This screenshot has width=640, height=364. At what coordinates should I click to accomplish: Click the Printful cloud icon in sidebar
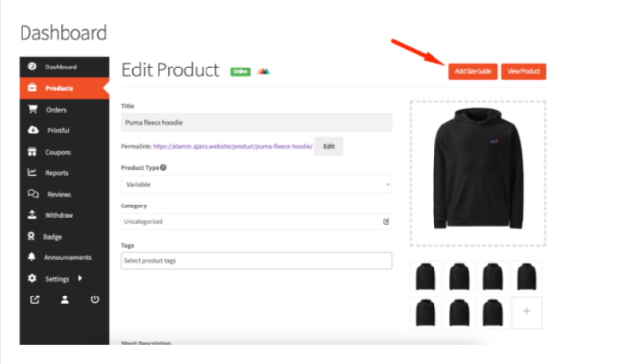pos(33,130)
